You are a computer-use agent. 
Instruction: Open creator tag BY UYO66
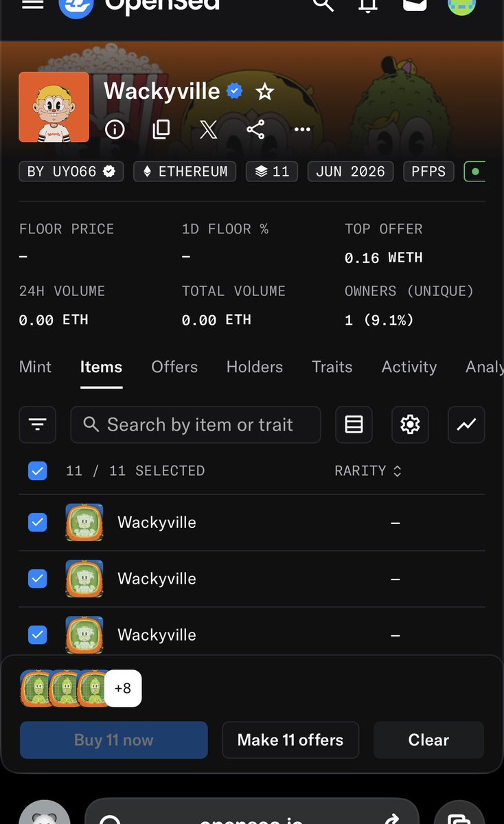(71, 172)
